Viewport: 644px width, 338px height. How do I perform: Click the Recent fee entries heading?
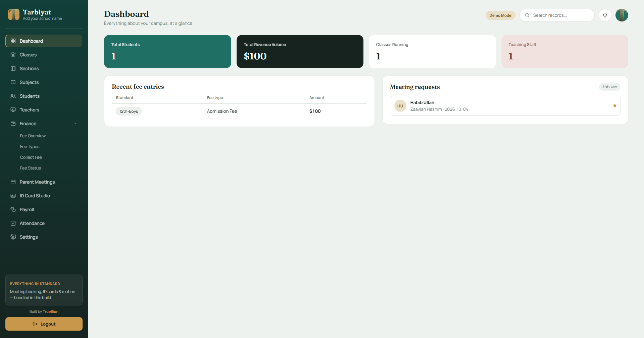point(138,87)
